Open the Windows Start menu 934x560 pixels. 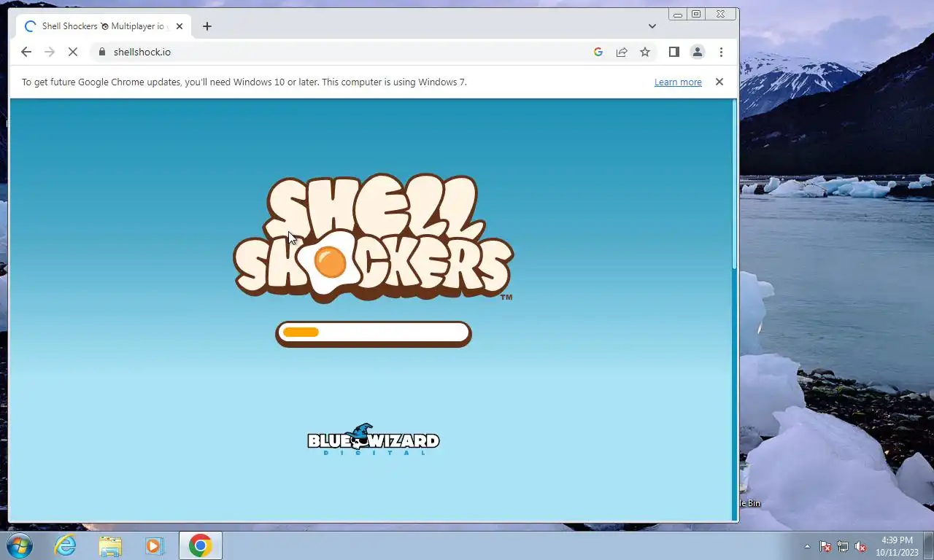coord(20,545)
